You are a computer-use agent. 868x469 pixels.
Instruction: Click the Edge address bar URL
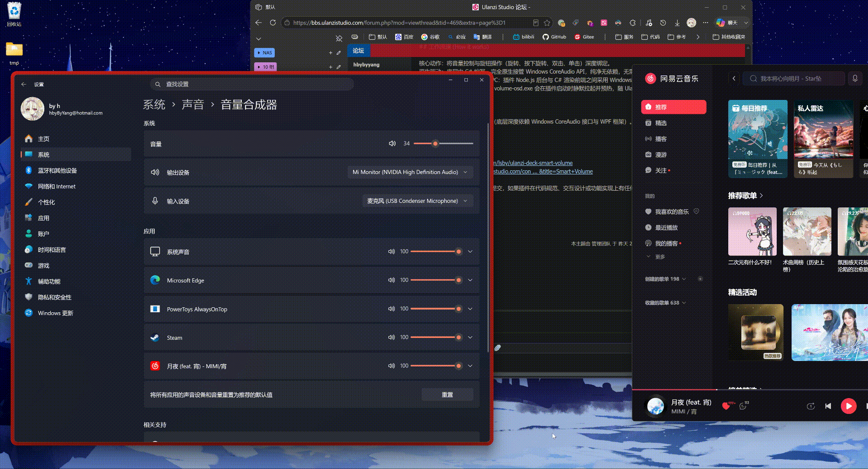click(x=399, y=23)
